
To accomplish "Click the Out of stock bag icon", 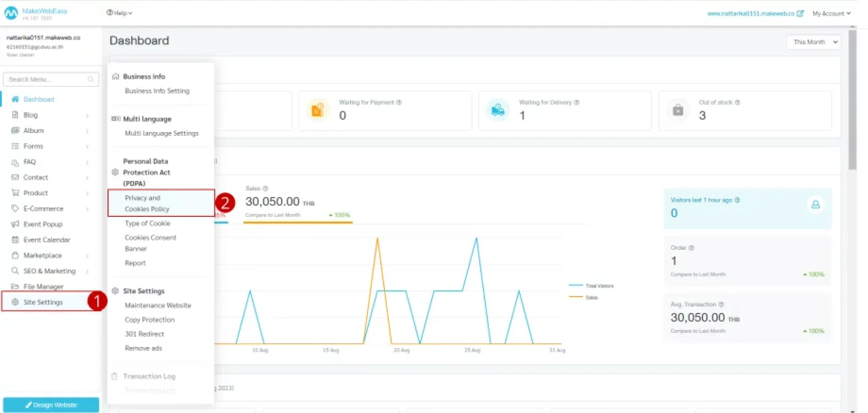I will pos(678,110).
